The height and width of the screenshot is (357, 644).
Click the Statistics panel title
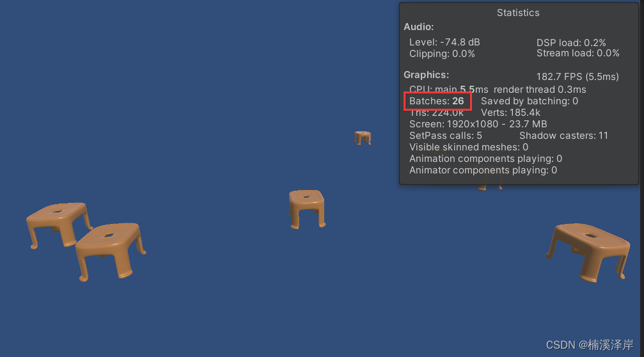pos(518,13)
